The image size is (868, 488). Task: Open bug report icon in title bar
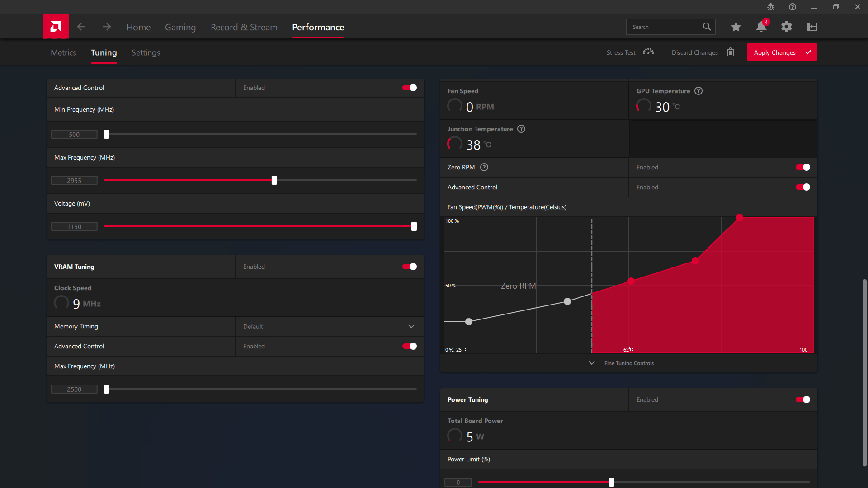(771, 7)
